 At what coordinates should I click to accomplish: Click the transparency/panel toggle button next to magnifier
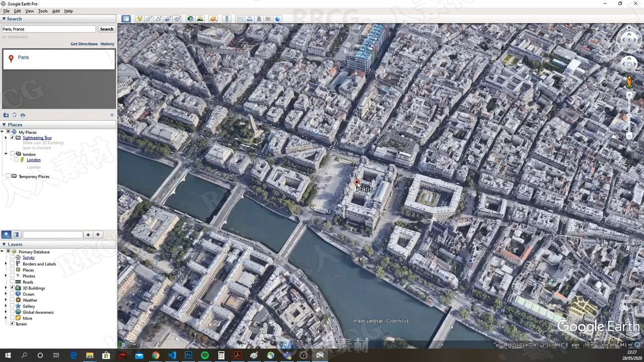[x=16, y=234]
